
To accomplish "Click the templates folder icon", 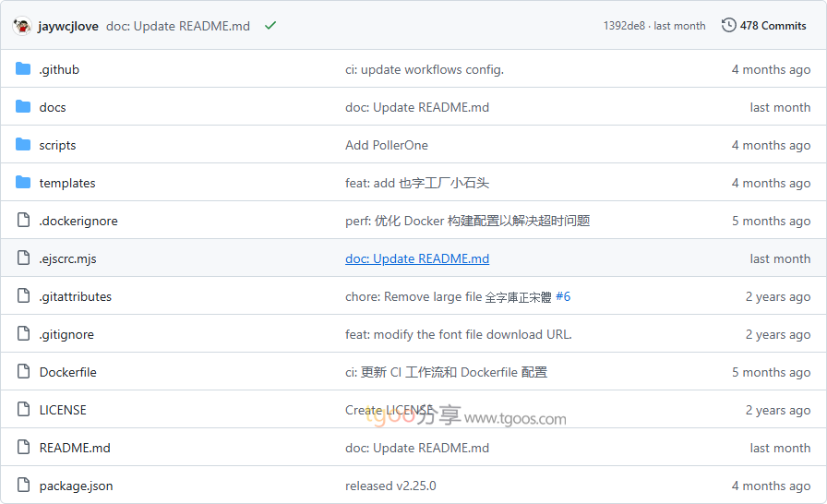I will pyautogui.click(x=23, y=183).
